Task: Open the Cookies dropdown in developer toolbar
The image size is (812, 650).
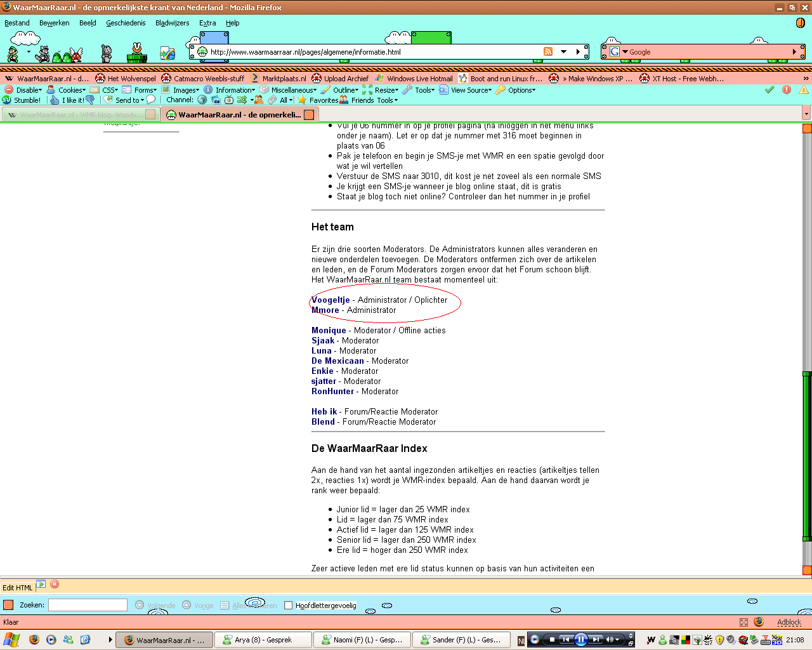Action: (71, 90)
